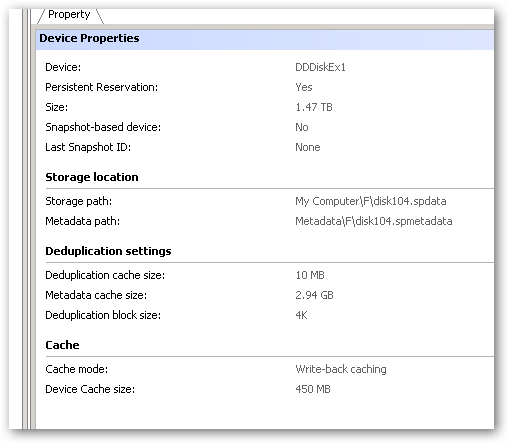Image resolution: width=509 pixels, height=444 pixels.
Task: Select the value 'Write-back caching'
Action: click(341, 369)
